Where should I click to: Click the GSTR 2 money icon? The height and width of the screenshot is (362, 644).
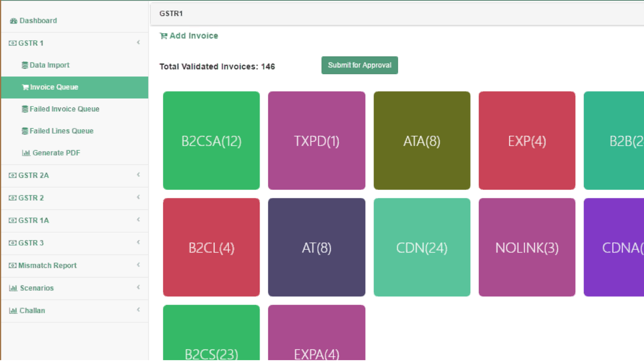point(12,198)
